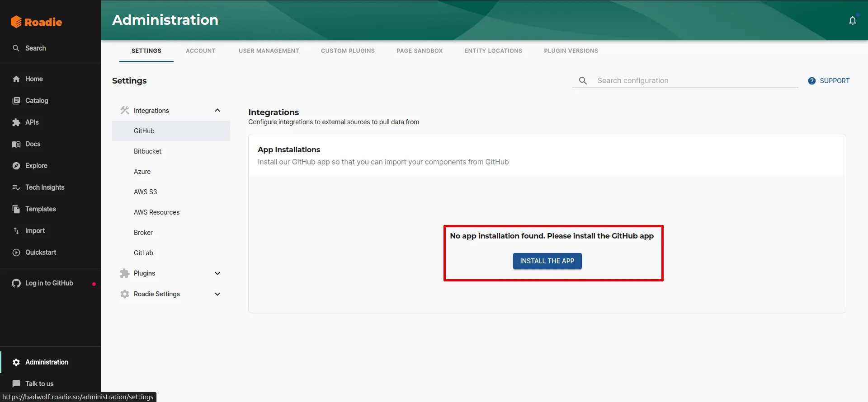Open Talk to us chat icon
Image resolution: width=868 pixels, height=402 pixels.
pos(16,383)
